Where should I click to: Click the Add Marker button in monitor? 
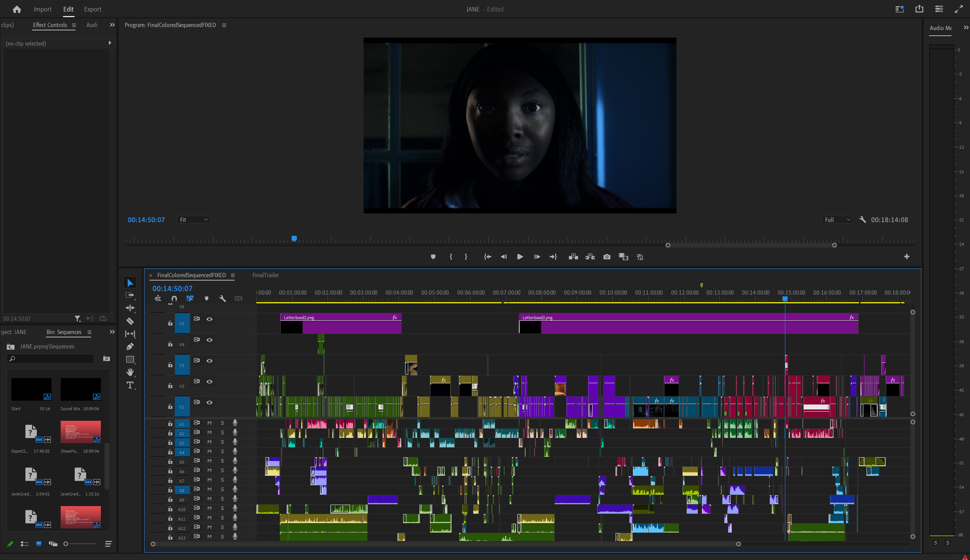433,257
